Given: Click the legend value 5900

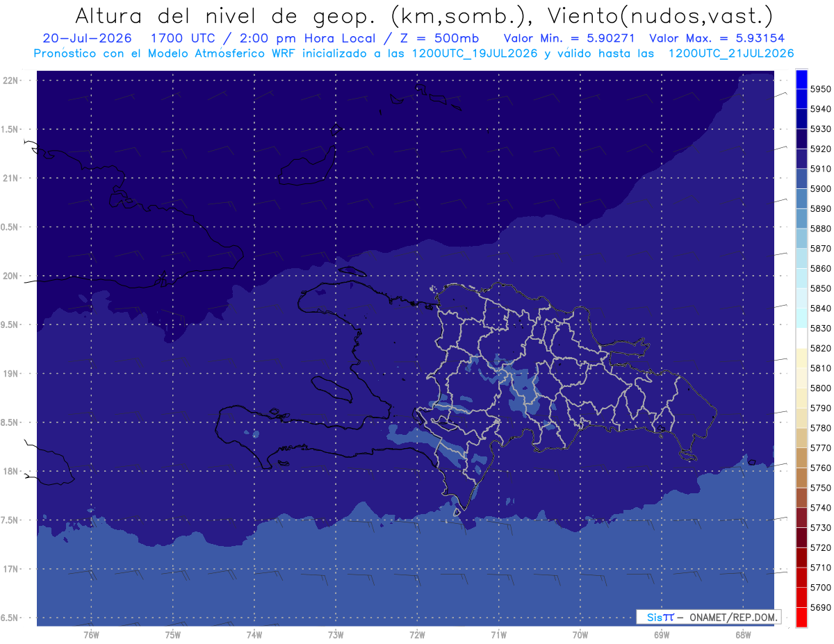Looking at the screenshot, I should pos(820,189).
